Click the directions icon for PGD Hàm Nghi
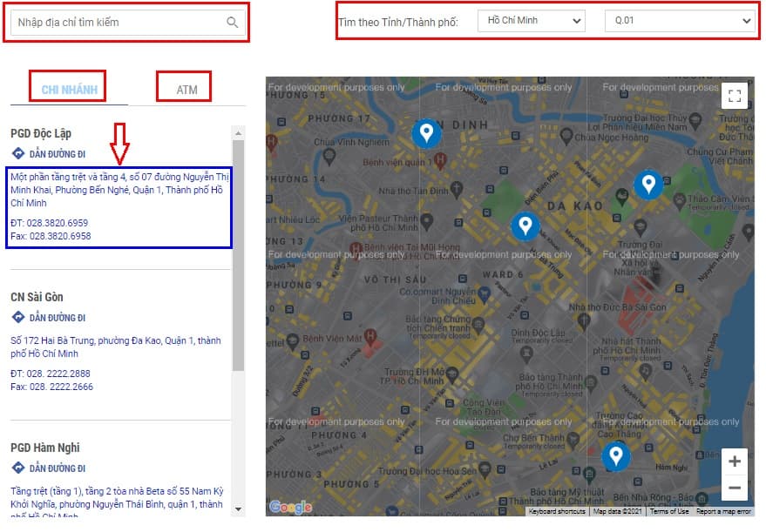 pos(17,468)
